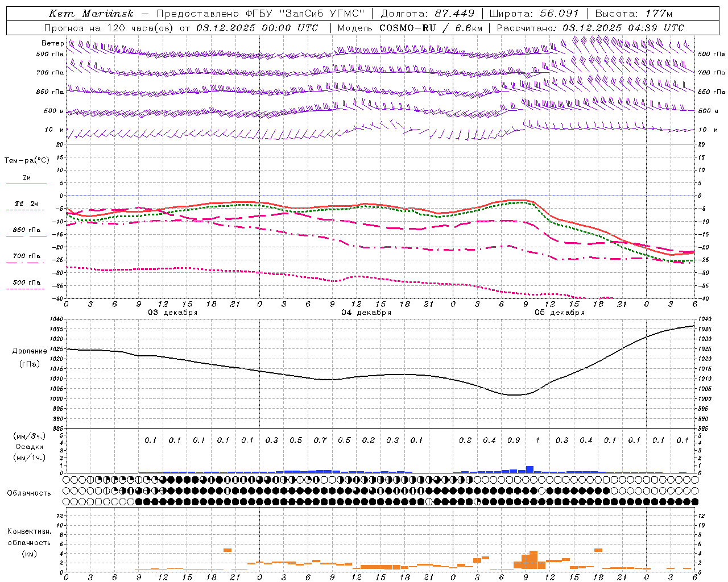Click the '(гПа)' unit under Давление
This screenshot has width=728, height=582.
(x=30, y=364)
